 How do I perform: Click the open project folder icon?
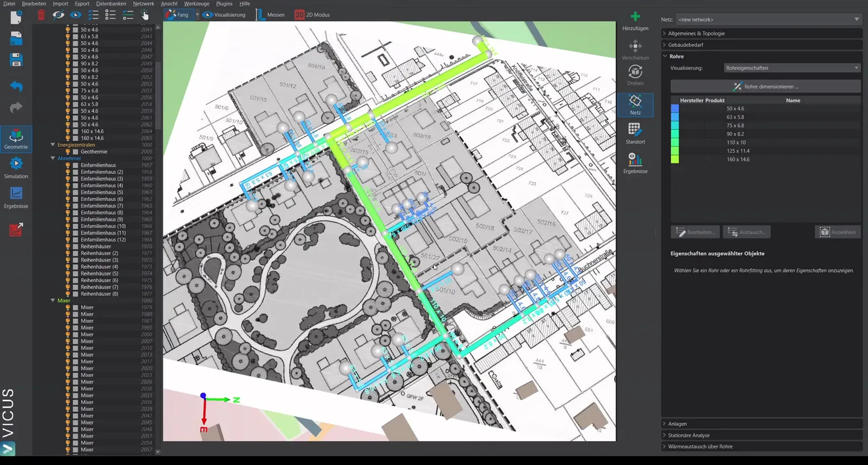(16, 38)
